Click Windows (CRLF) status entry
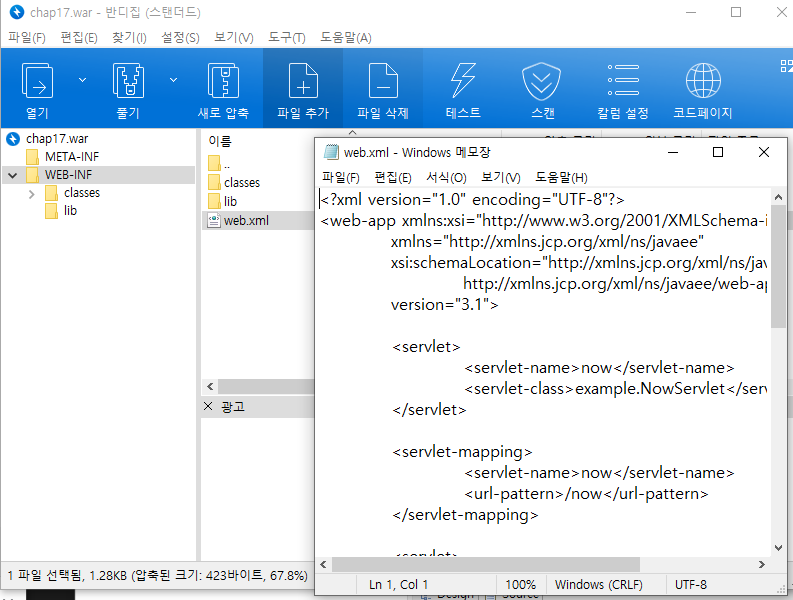 pos(599,585)
